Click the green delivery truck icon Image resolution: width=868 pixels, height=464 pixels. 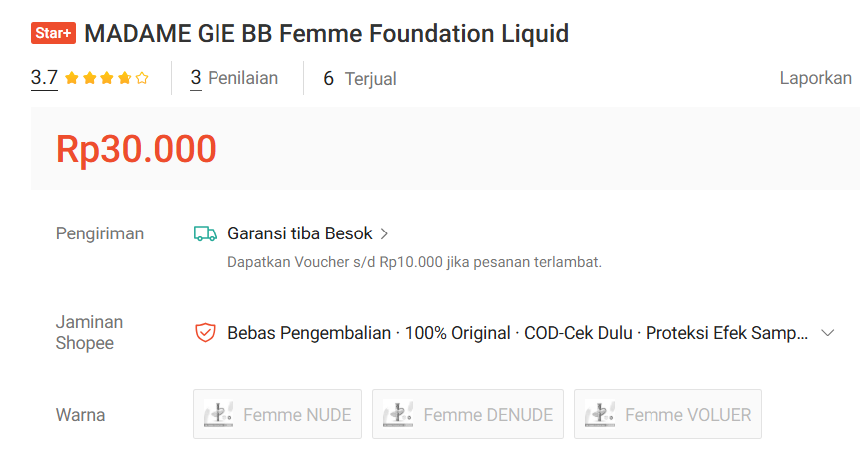click(x=205, y=233)
